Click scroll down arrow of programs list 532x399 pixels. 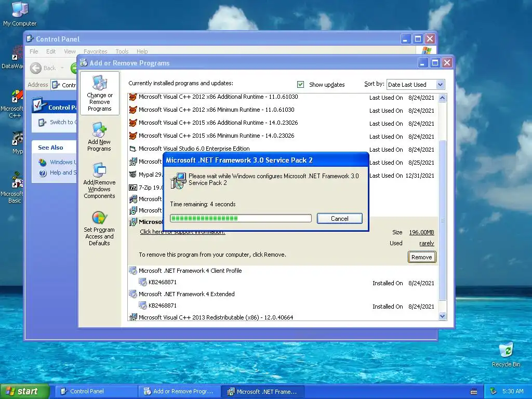(443, 316)
